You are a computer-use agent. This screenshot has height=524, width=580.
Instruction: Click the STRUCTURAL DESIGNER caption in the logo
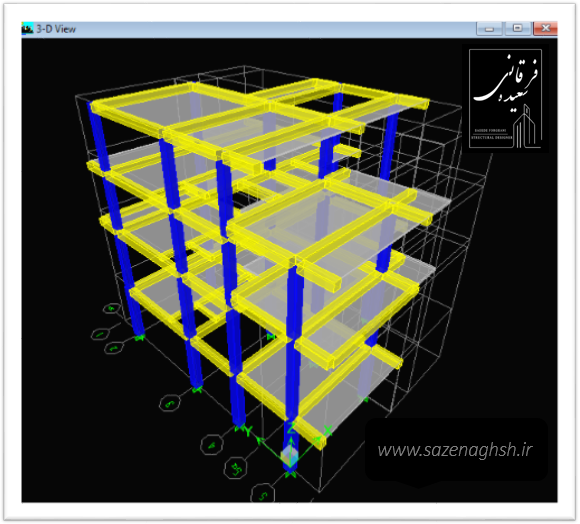pos(492,138)
